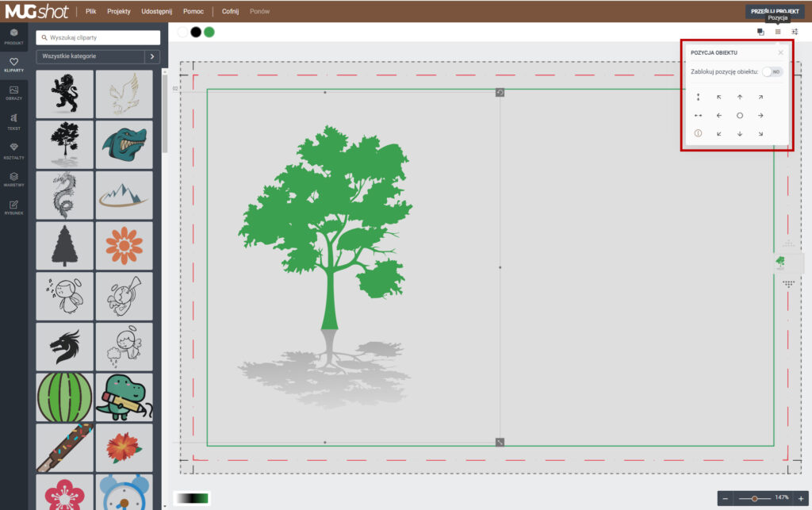
Task: Open the Kształty shapes panel
Action: pos(13,151)
